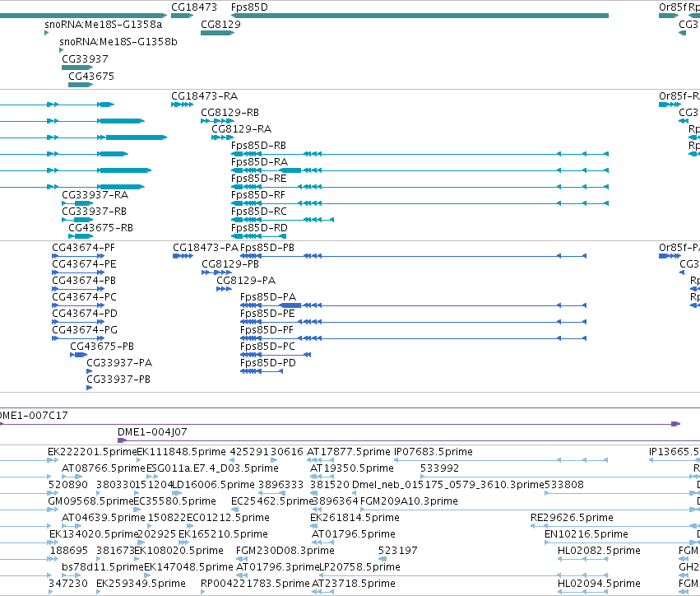Click Dmel_neb_015175_0579_3610.3prime label
The height and width of the screenshot is (596, 700).
click(448, 485)
